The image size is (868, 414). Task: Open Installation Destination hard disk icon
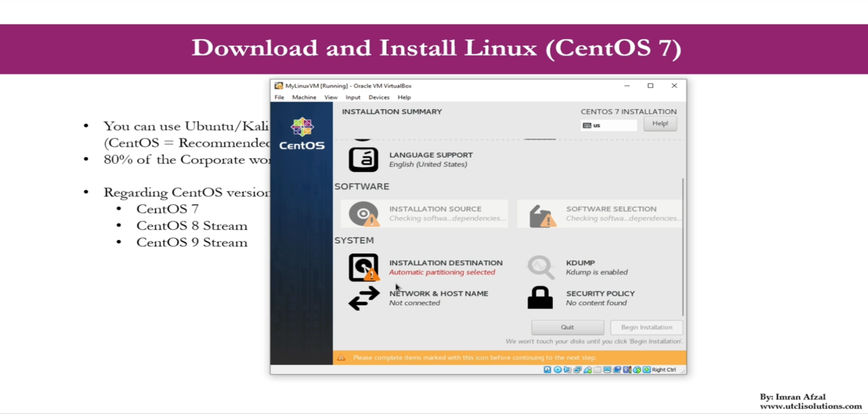click(x=364, y=268)
